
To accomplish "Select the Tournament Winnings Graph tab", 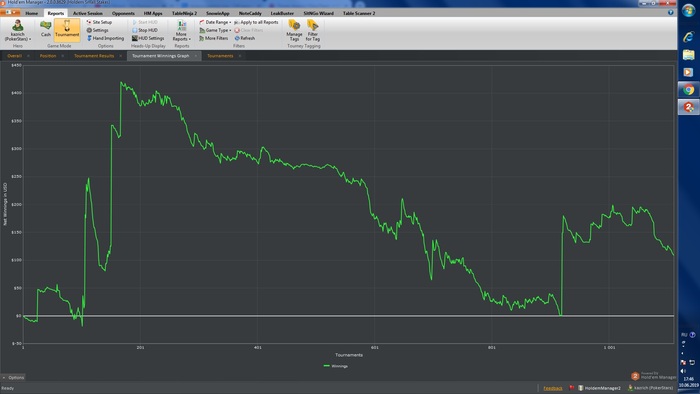I will pyautogui.click(x=160, y=56).
